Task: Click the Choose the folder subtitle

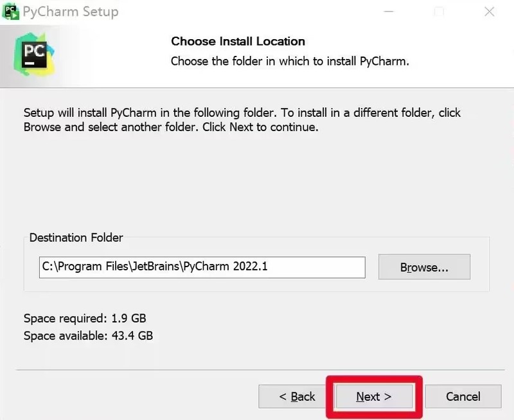Action: pyautogui.click(x=290, y=61)
